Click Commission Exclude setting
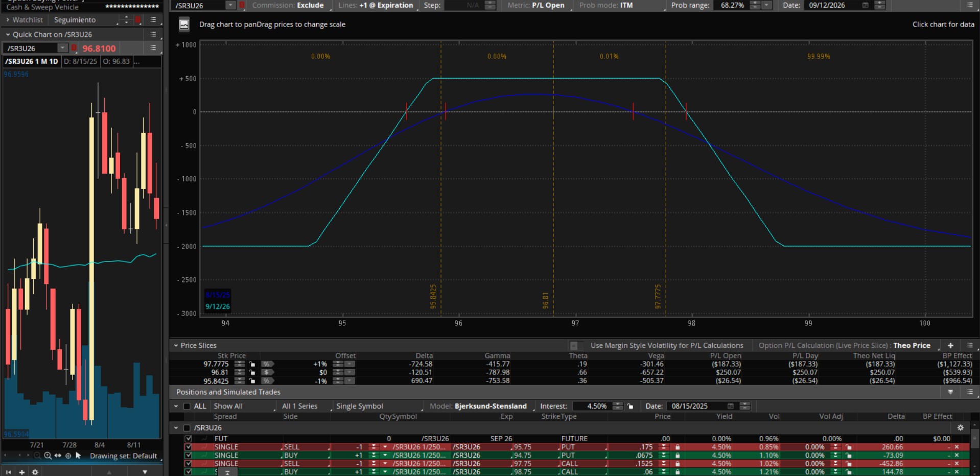This screenshot has height=476, width=980. [288, 5]
